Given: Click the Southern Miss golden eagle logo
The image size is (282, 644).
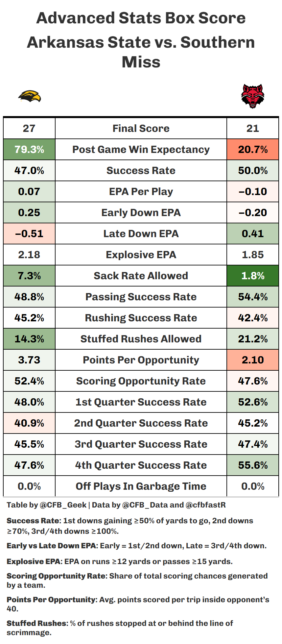Looking at the screenshot, I should coord(29,96).
